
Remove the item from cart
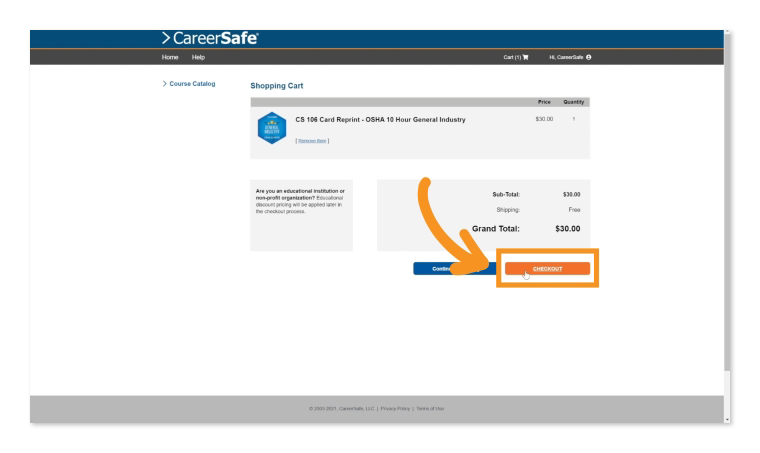312,141
